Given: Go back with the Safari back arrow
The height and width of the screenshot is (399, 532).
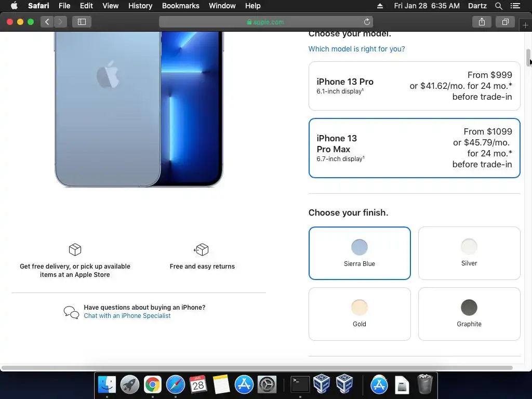Looking at the screenshot, I should 47,22.
